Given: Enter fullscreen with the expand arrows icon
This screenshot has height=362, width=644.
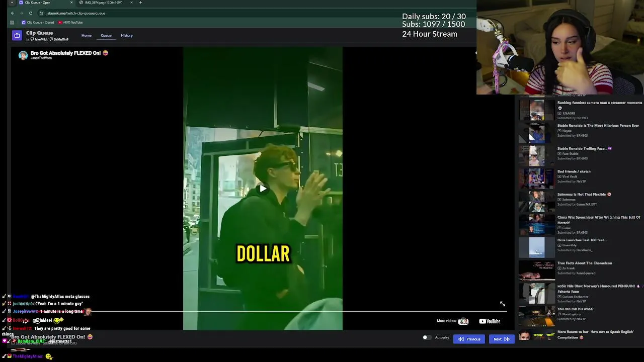Looking at the screenshot, I should (x=502, y=304).
